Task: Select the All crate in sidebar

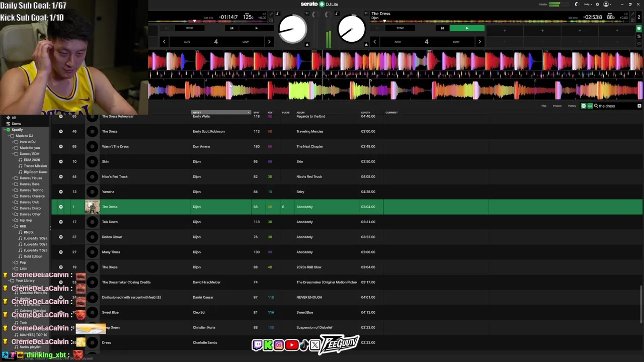Action: pos(14,118)
